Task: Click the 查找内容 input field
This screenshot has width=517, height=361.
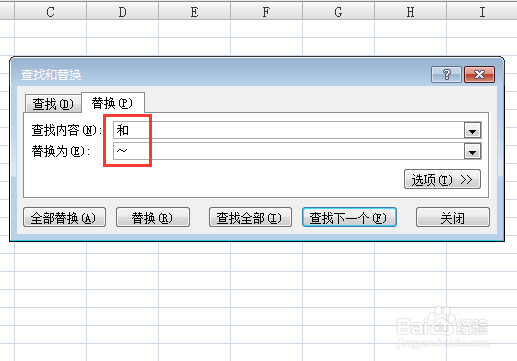Action: tap(289, 130)
